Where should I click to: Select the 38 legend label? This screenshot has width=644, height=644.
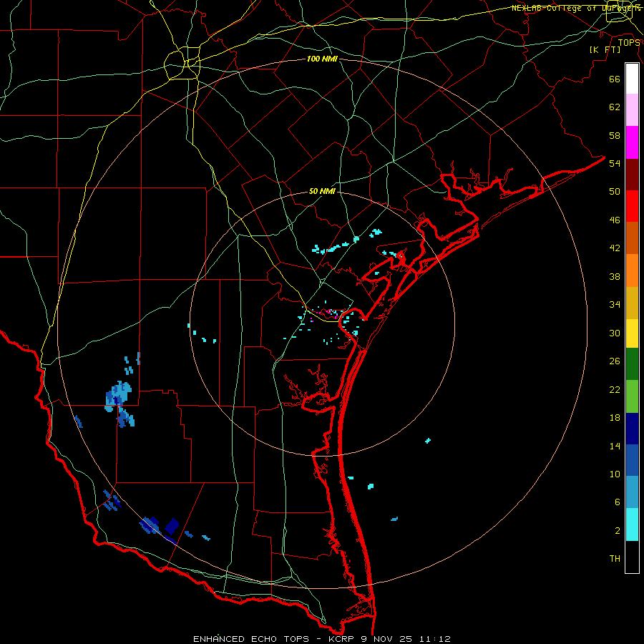pos(615,276)
